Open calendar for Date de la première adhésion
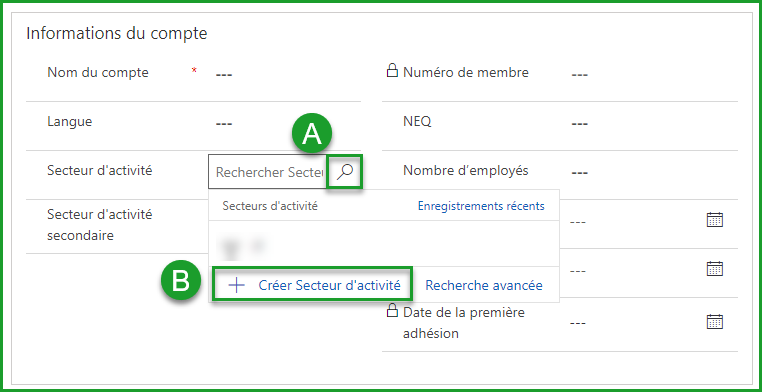 coord(715,322)
